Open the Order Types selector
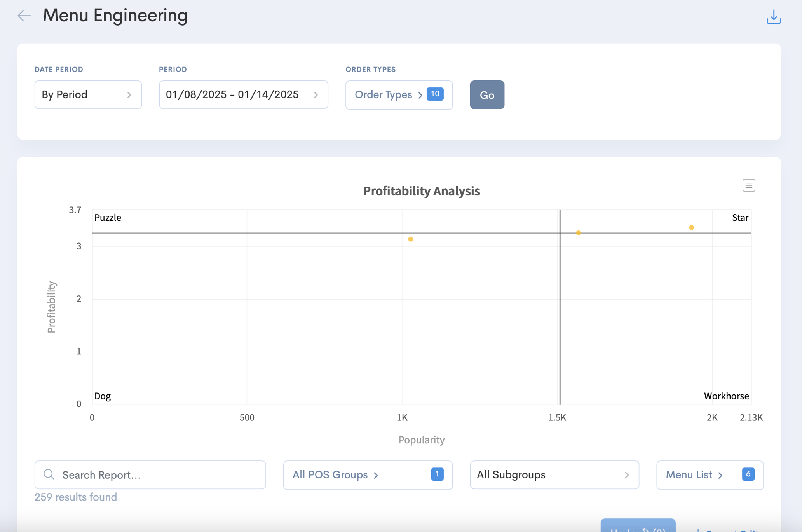 pos(399,95)
